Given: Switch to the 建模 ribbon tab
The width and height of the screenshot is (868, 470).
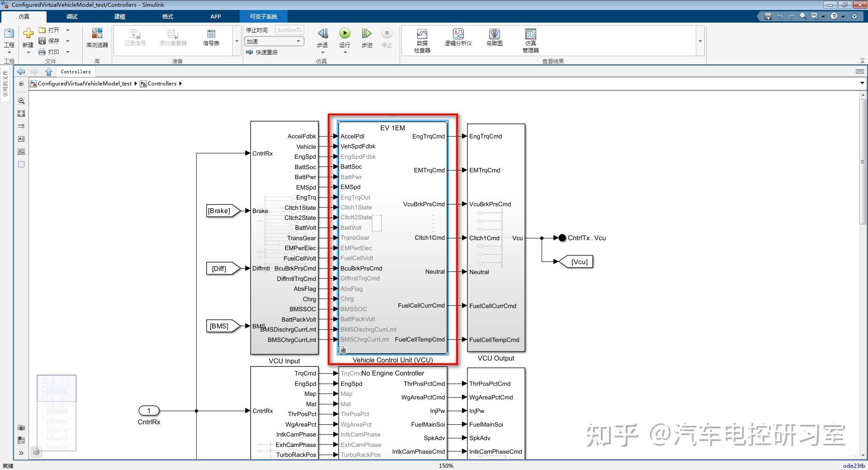Looking at the screenshot, I should 119,16.
